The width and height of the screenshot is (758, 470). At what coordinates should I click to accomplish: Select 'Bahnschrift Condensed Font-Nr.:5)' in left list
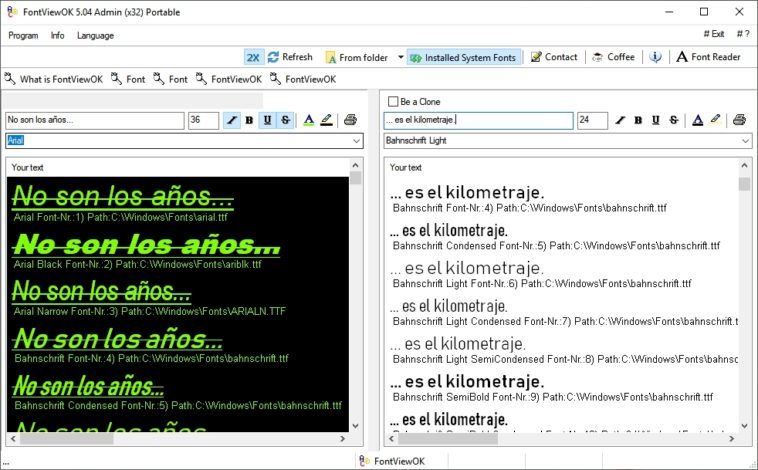pyautogui.click(x=178, y=406)
